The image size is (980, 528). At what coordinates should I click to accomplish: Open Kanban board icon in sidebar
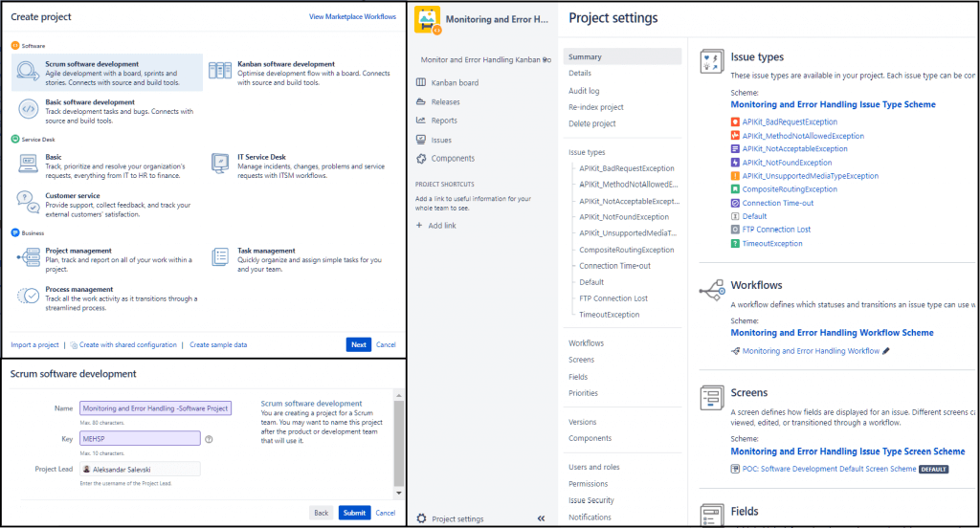tap(421, 82)
